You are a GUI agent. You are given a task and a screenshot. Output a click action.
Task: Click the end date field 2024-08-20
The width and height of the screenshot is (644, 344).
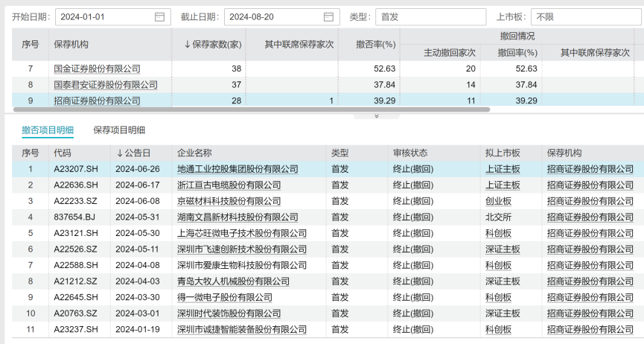pyautogui.click(x=281, y=17)
